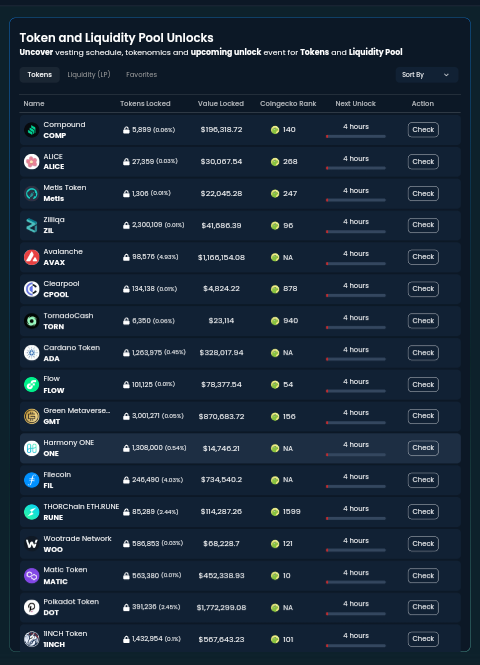Click the value $452,338.93
This screenshot has height=665, width=480.
coord(221,576)
